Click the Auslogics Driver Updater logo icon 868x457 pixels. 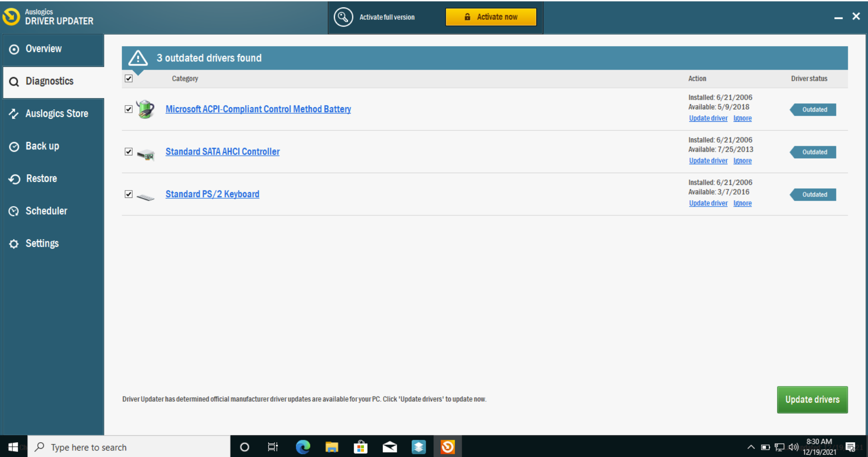point(12,17)
